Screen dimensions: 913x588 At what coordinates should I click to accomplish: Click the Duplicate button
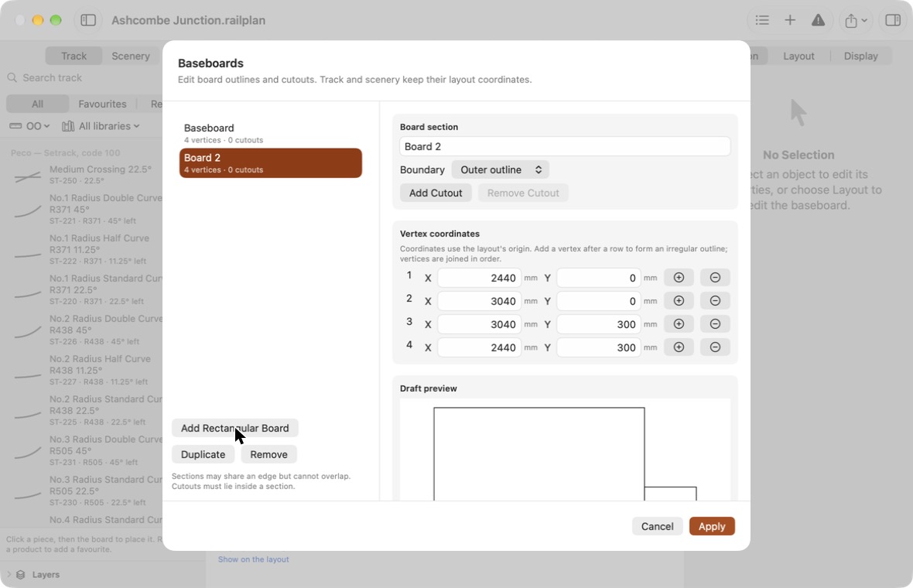tap(203, 455)
